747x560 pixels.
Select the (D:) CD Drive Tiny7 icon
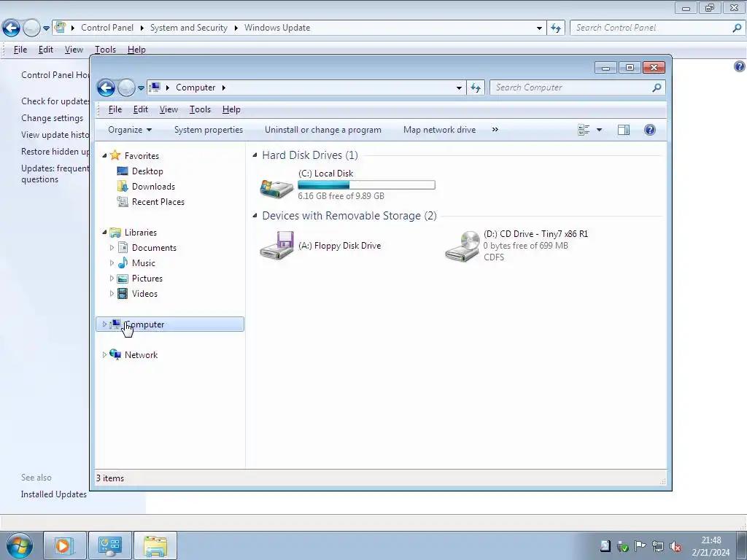[x=462, y=246]
